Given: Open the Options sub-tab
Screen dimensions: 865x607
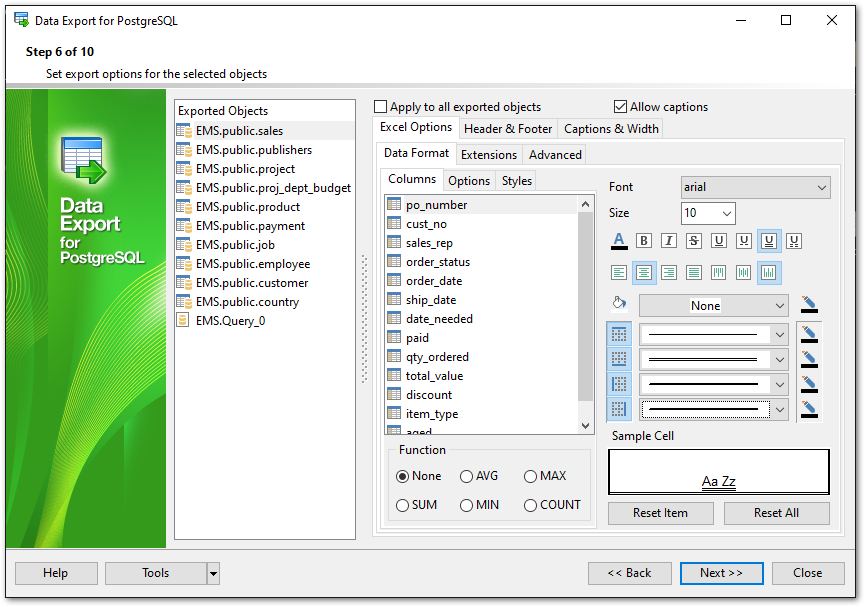Looking at the screenshot, I should 469,181.
